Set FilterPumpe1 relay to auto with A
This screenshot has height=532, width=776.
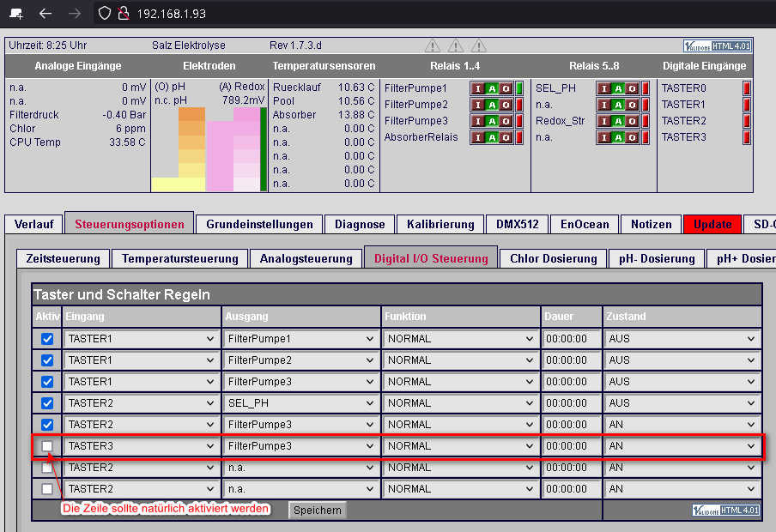(x=492, y=88)
